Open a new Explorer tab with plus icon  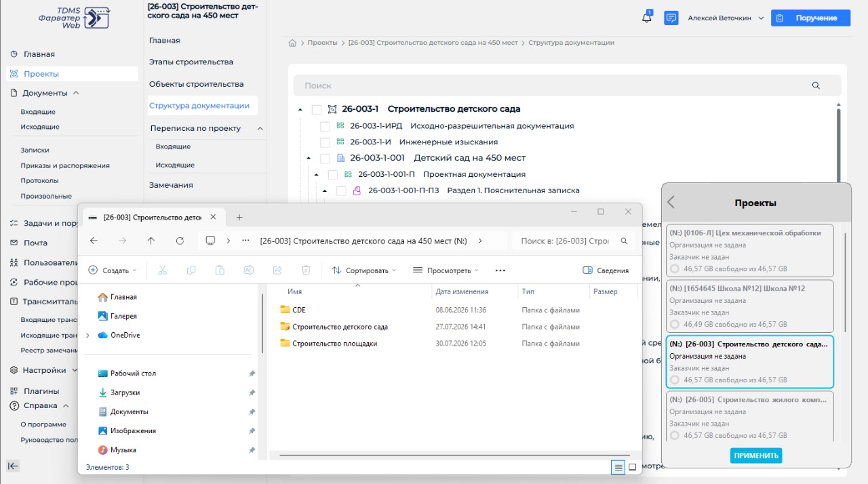(239, 217)
